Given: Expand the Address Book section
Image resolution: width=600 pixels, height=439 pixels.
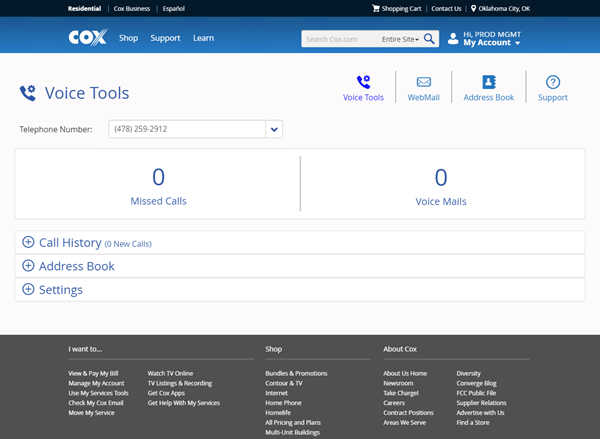Looking at the screenshot, I should coord(300,266).
